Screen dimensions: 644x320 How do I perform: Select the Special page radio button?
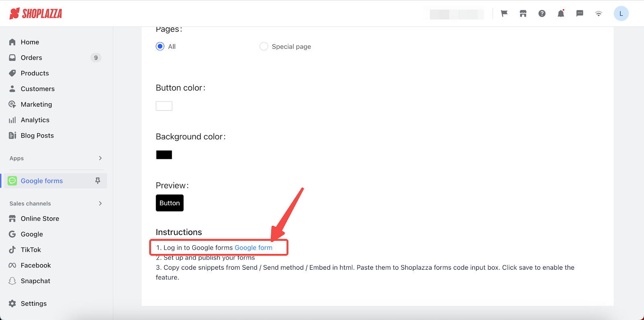[x=264, y=46]
